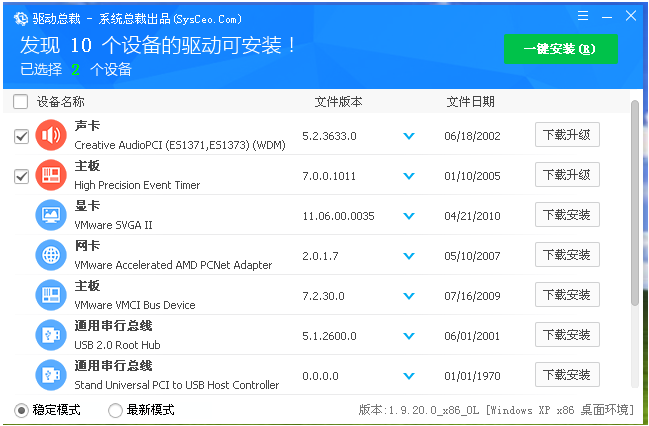Select the 稳定模式 radio button
This screenshot has width=649, height=426.
pos(22,410)
